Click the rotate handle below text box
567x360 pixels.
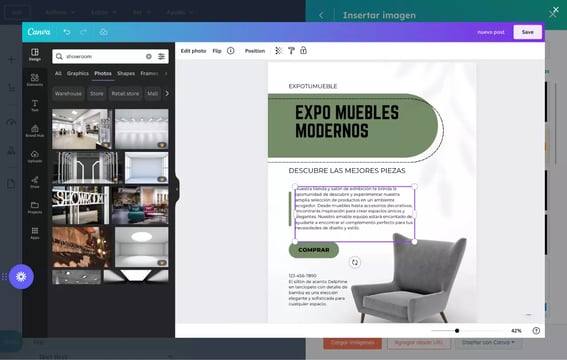355,262
